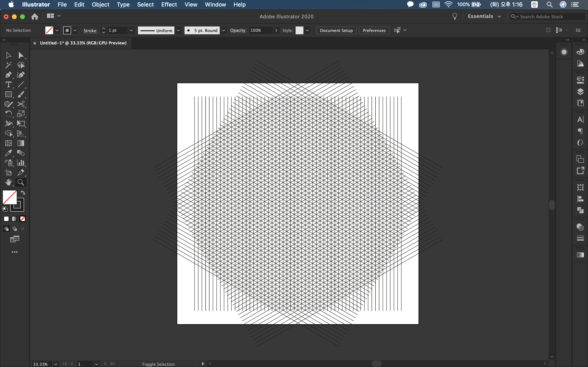588x367 pixels.
Task: Open the Object menu
Action: (100, 4)
